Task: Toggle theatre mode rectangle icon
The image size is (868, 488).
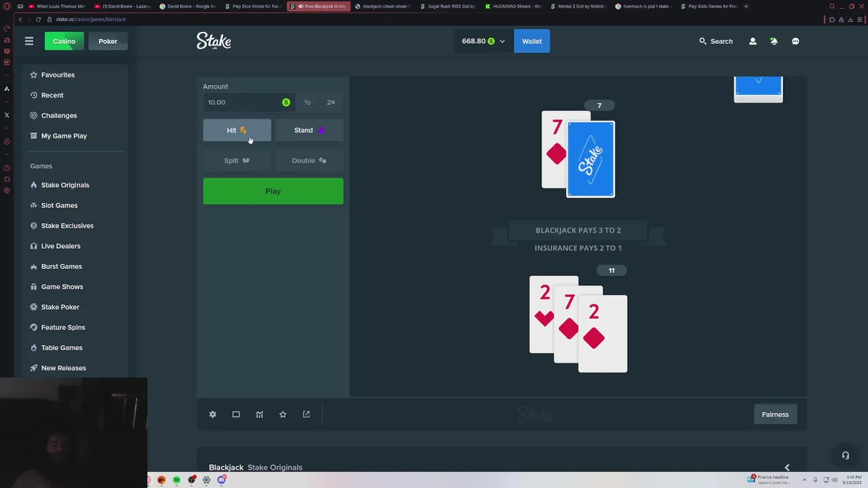Action: tap(236, 414)
